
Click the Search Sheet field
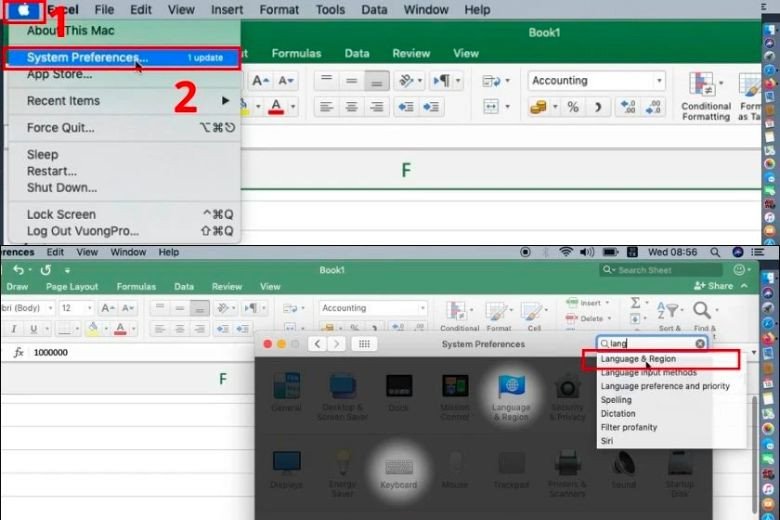[x=661, y=270]
